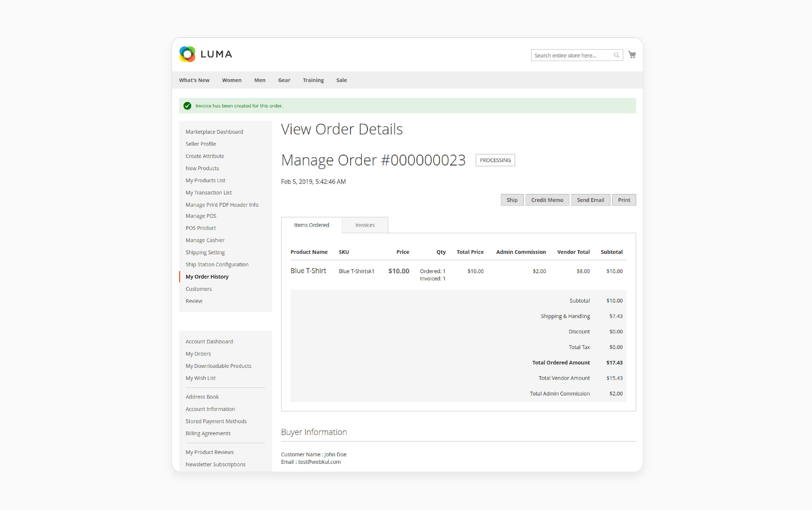Click the PROCESSING status badge
812x510 pixels.
click(495, 160)
